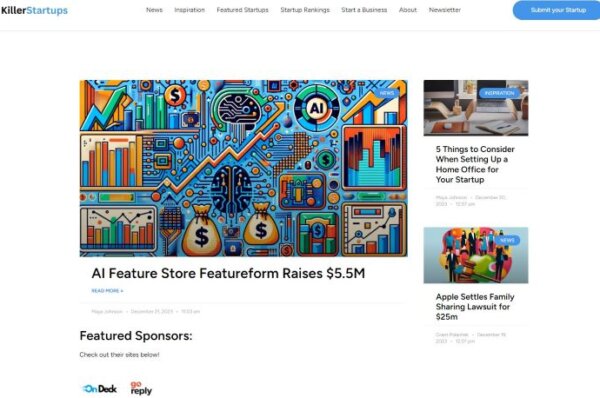The width and height of the screenshot is (600, 398).
Task: Click the INSPIRATION category badge
Action: click(499, 93)
